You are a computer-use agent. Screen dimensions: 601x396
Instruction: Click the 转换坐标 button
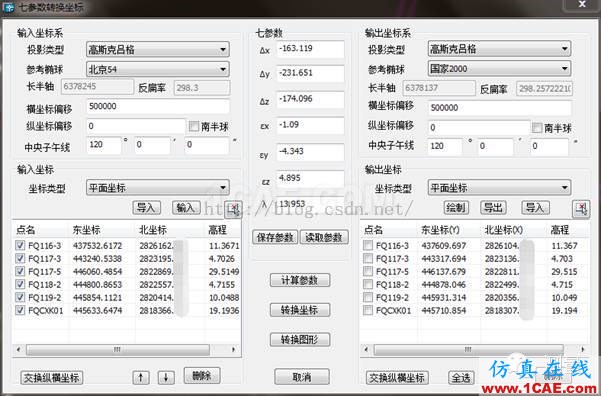pyautogui.click(x=300, y=310)
